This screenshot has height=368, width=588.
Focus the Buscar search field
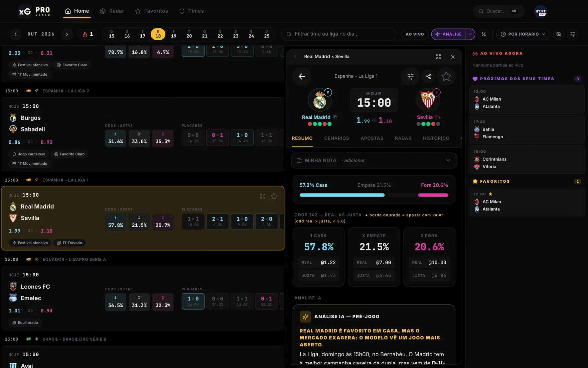498,11
